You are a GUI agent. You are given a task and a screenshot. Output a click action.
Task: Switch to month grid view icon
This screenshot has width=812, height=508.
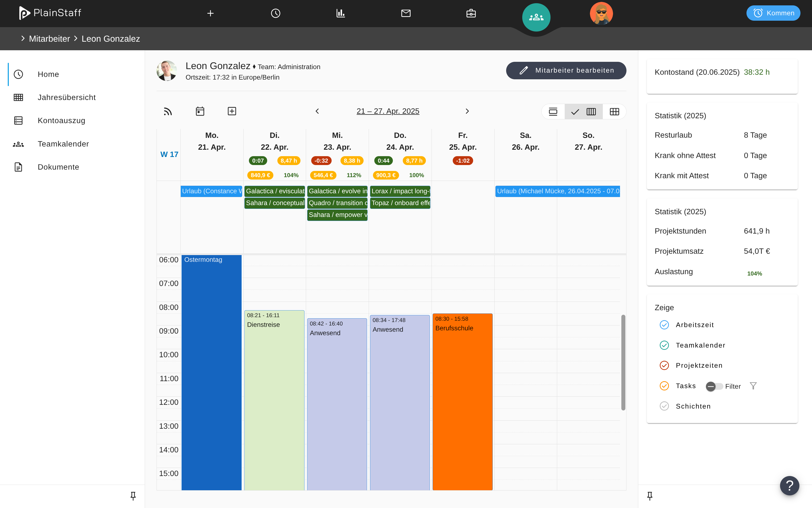614,112
